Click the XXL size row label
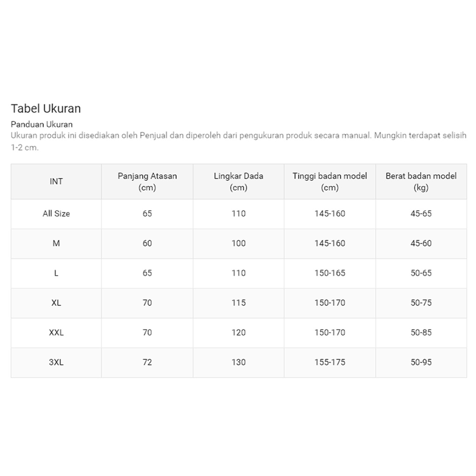Image resolution: width=476 pixels, height=476 pixels. coord(56,333)
